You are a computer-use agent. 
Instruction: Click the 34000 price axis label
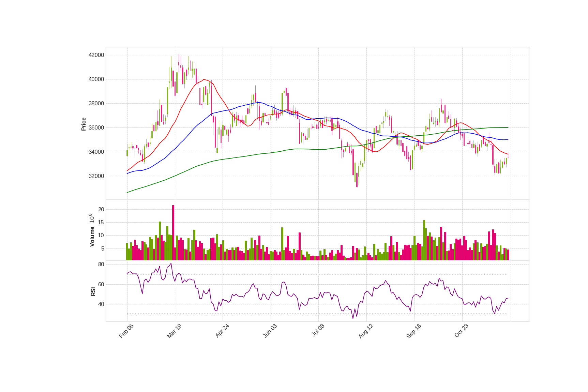coord(96,152)
